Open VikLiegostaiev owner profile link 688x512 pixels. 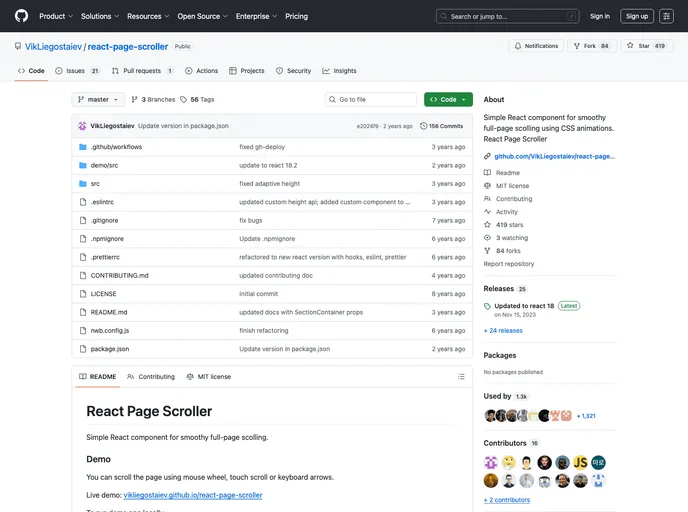pyautogui.click(x=53, y=47)
